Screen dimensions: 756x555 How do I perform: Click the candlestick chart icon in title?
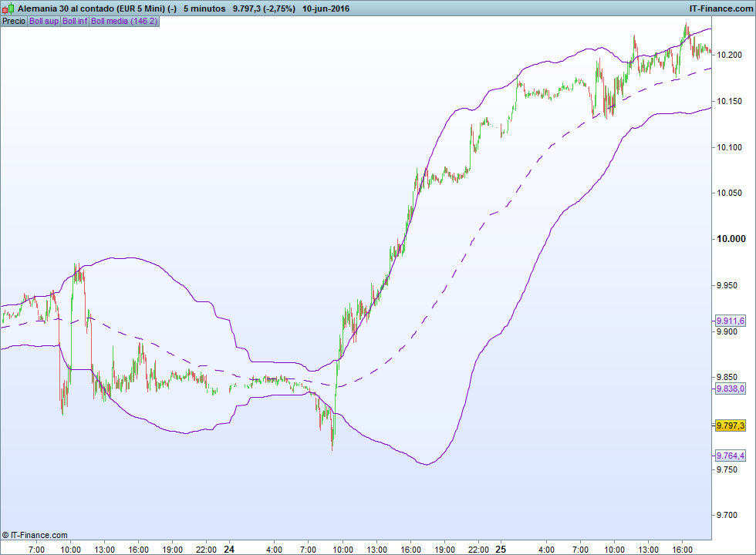8,8
